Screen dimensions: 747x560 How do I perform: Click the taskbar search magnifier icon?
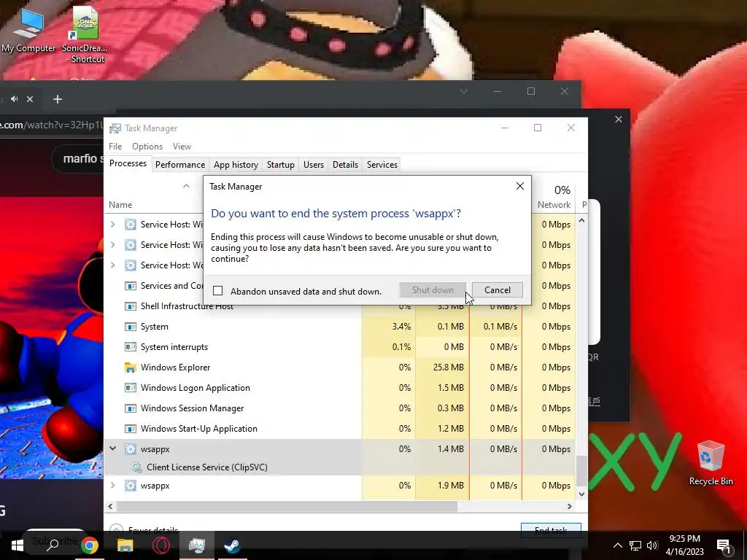[x=53, y=544]
